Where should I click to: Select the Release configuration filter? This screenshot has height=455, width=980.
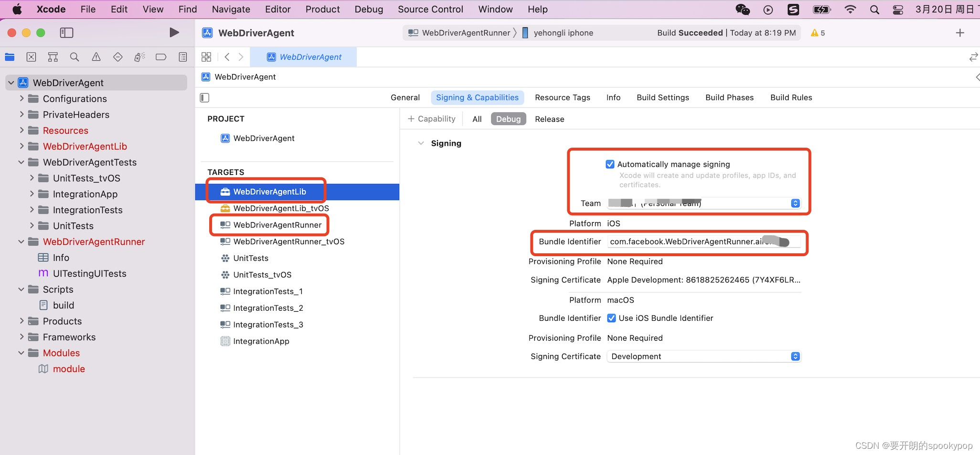[x=549, y=119]
